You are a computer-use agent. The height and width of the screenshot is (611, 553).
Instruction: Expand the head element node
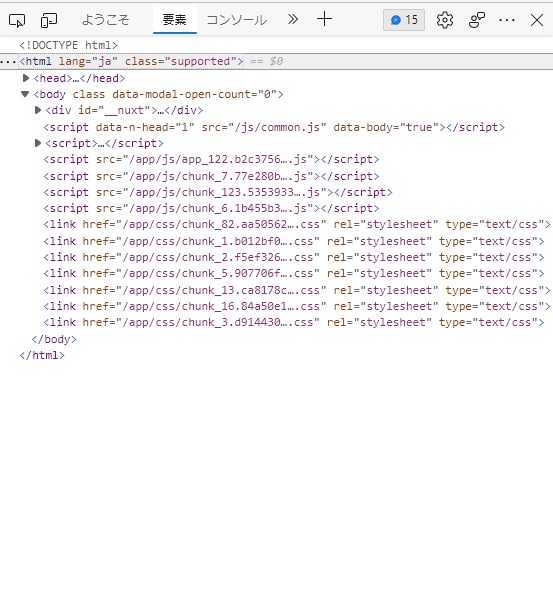(x=26, y=78)
